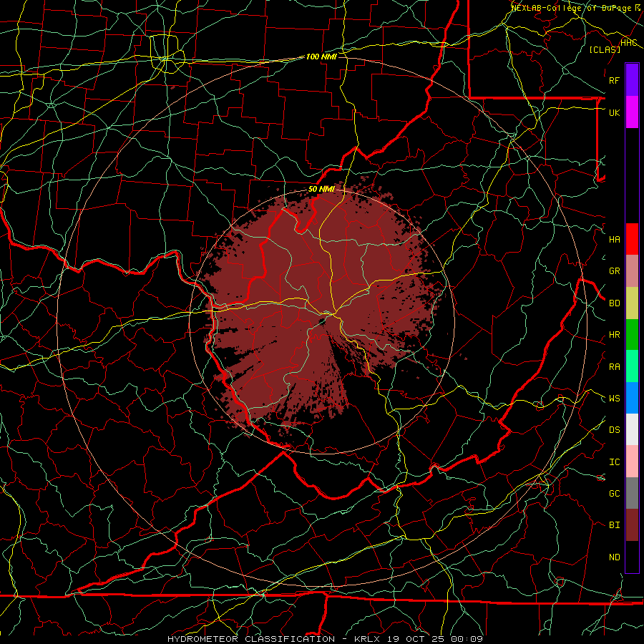
Task: Click the 00:09 timestamp in caption
Action: (x=467, y=639)
